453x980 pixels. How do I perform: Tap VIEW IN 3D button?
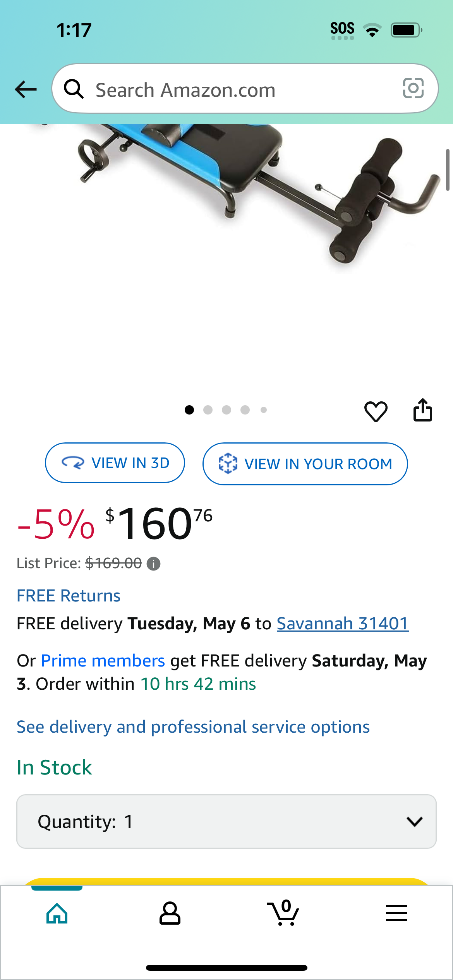point(115,463)
